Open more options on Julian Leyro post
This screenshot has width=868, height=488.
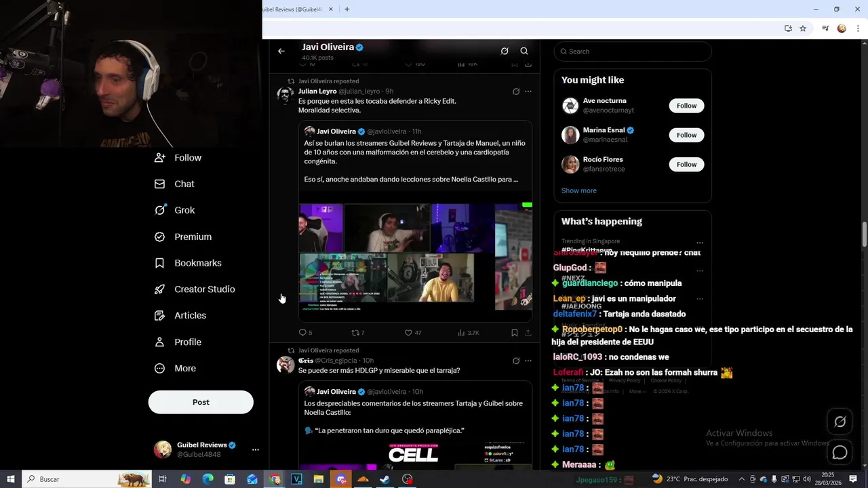(528, 91)
